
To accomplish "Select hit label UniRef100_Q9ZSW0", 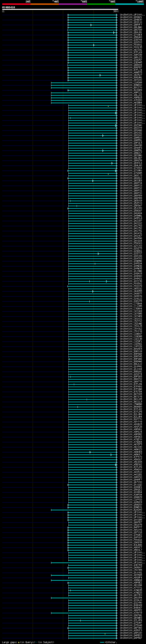I will tap(131, 125).
